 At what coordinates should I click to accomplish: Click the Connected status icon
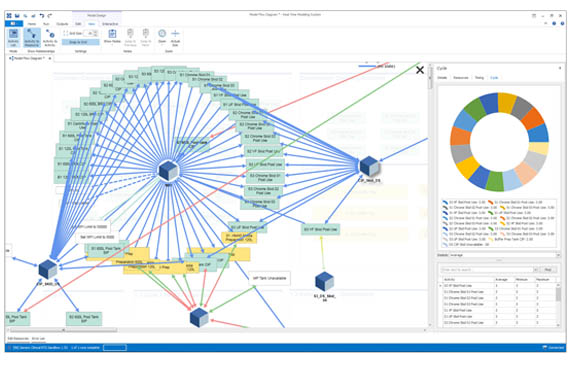[544, 347]
